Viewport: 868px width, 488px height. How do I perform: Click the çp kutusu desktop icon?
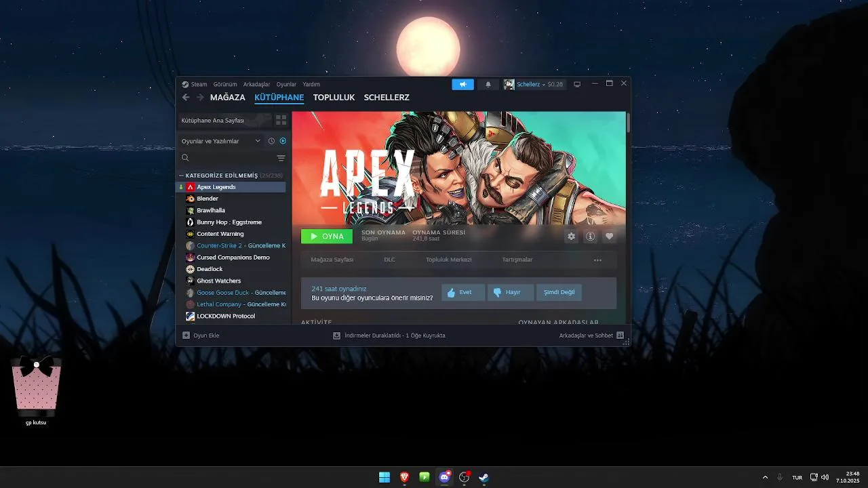[36, 391]
